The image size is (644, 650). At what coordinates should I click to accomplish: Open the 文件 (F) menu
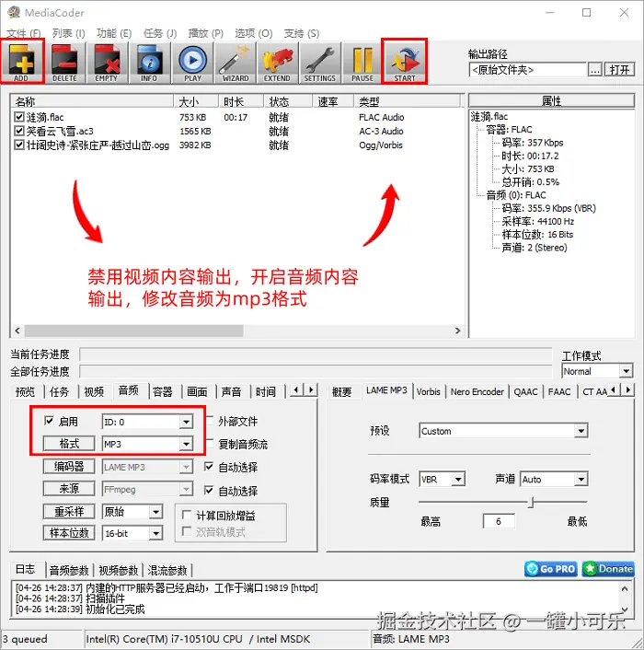point(24,33)
